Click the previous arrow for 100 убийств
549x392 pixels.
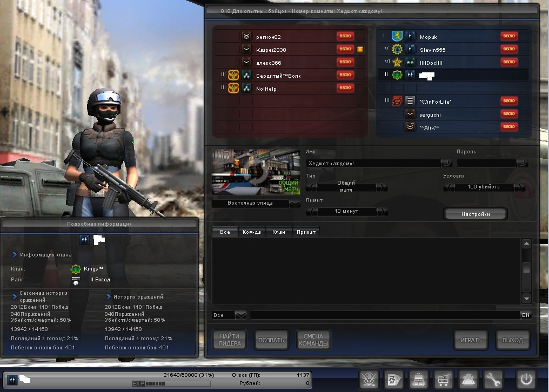(x=448, y=187)
